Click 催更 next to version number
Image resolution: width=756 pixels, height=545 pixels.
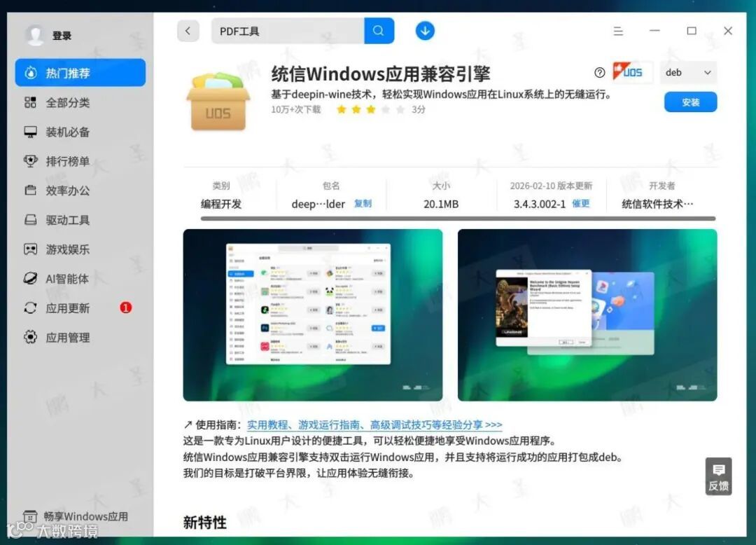(x=581, y=204)
